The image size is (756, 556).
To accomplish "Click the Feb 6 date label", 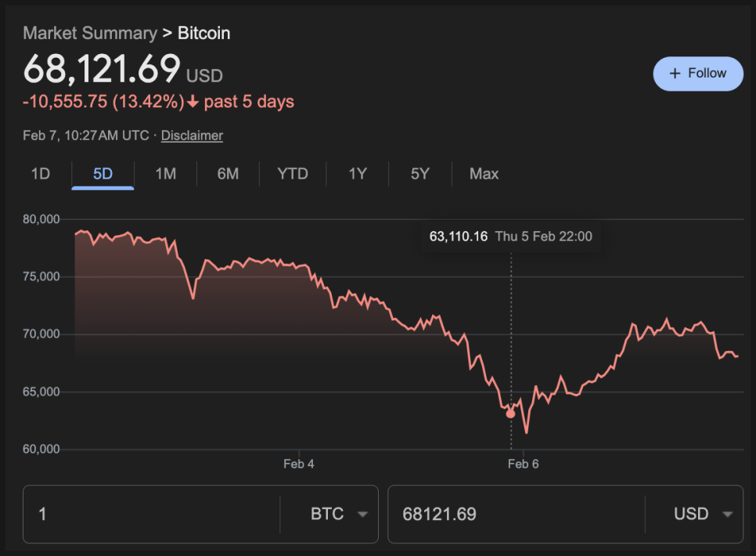I will (523, 464).
